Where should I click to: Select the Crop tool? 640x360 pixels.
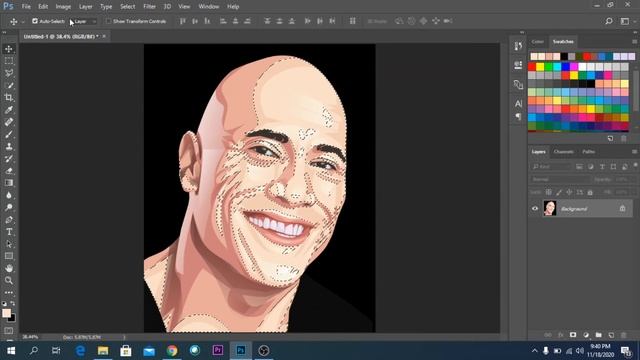pos(9,98)
